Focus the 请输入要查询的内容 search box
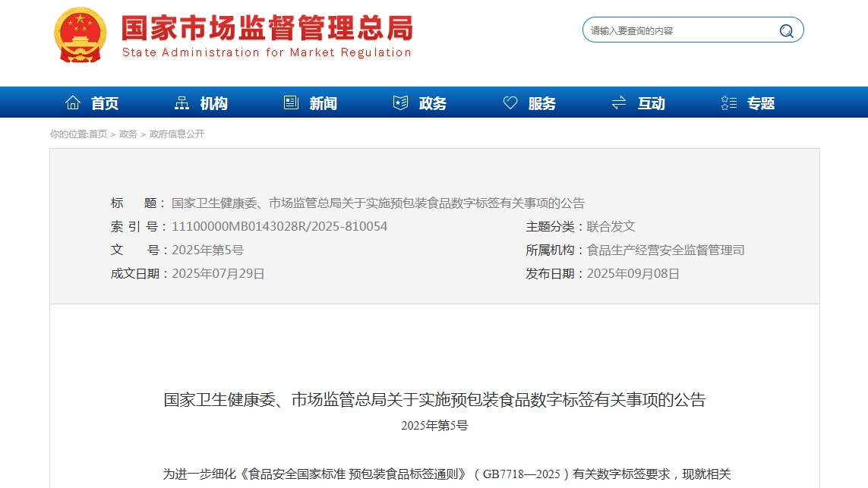The height and width of the screenshot is (488, 868). [x=680, y=30]
